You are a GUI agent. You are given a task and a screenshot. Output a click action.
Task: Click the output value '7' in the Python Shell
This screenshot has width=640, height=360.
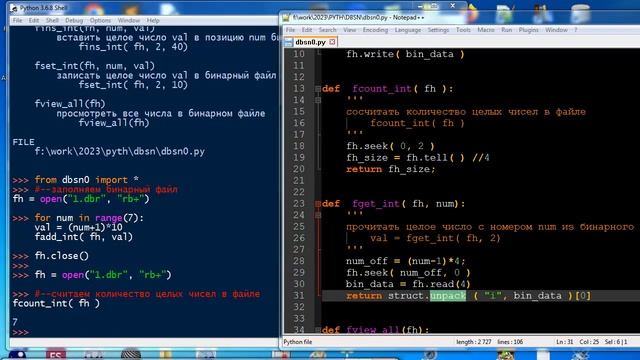point(15,322)
